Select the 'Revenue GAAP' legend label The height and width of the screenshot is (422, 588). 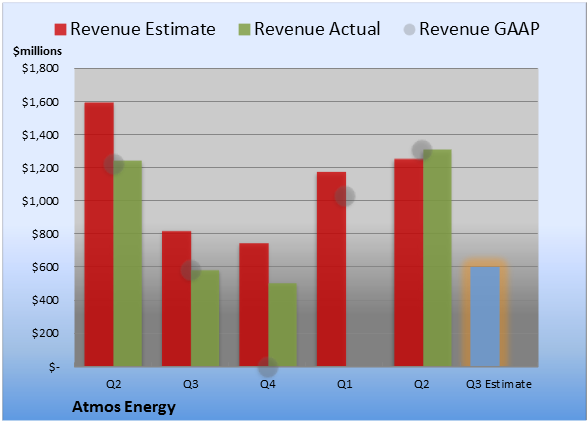(480, 29)
